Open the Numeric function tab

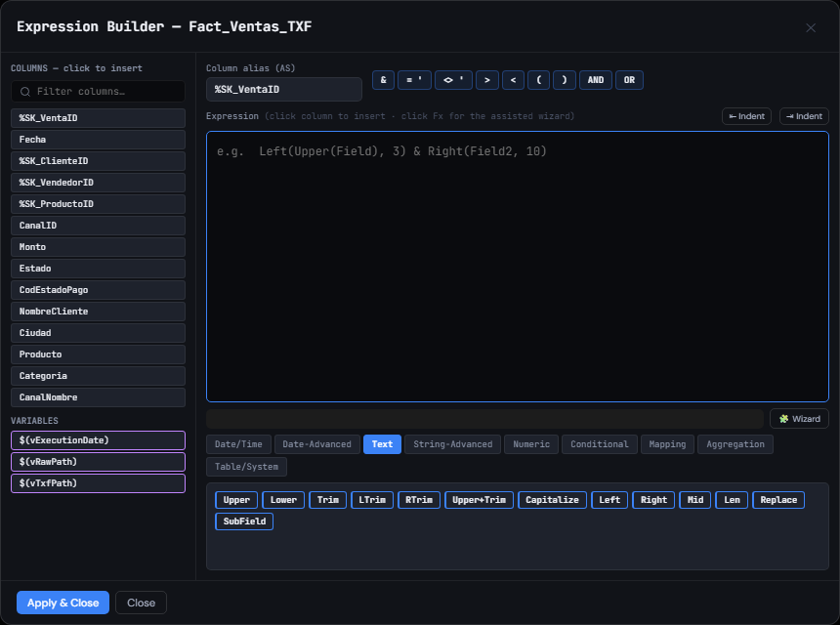click(531, 444)
